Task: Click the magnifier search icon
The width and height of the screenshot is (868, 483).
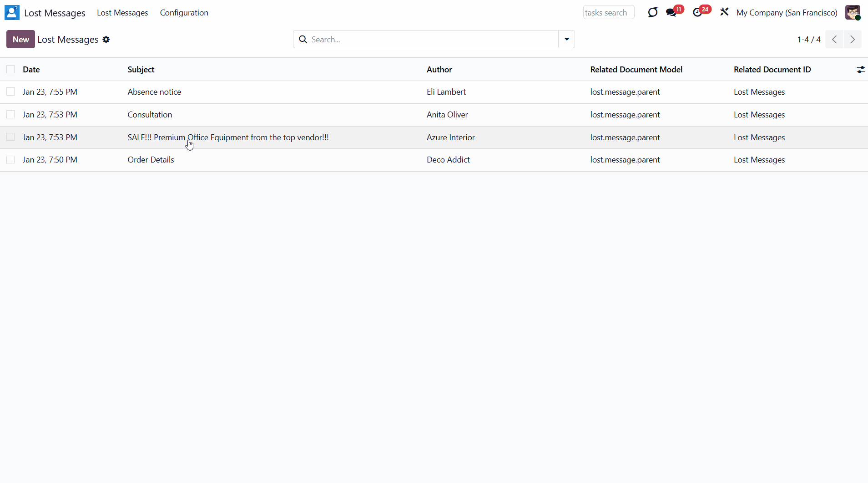Action: [x=303, y=40]
